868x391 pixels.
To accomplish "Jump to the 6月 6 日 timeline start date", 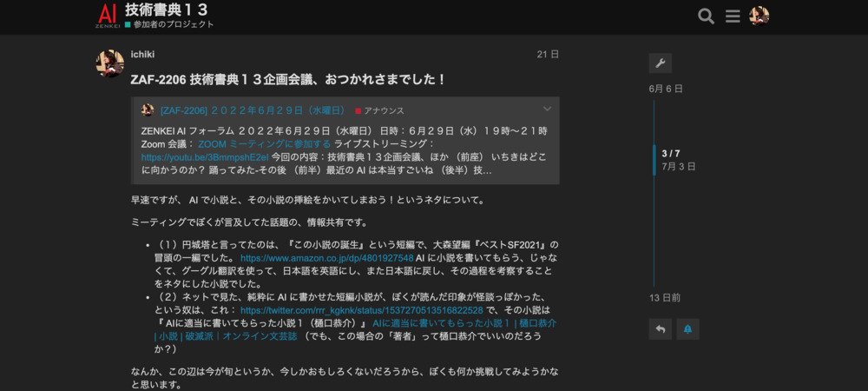I will (x=666, y=89).
